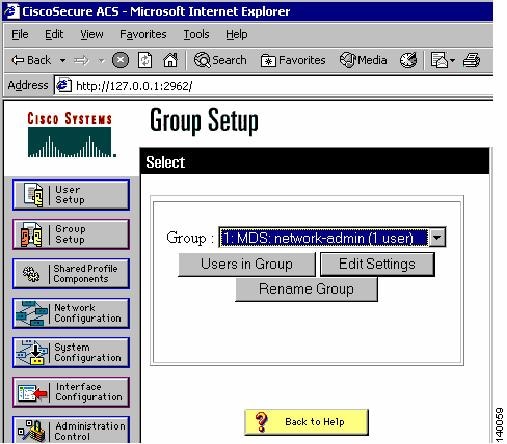
Task: Open the Tools menu
Action: tap(196, 34)
